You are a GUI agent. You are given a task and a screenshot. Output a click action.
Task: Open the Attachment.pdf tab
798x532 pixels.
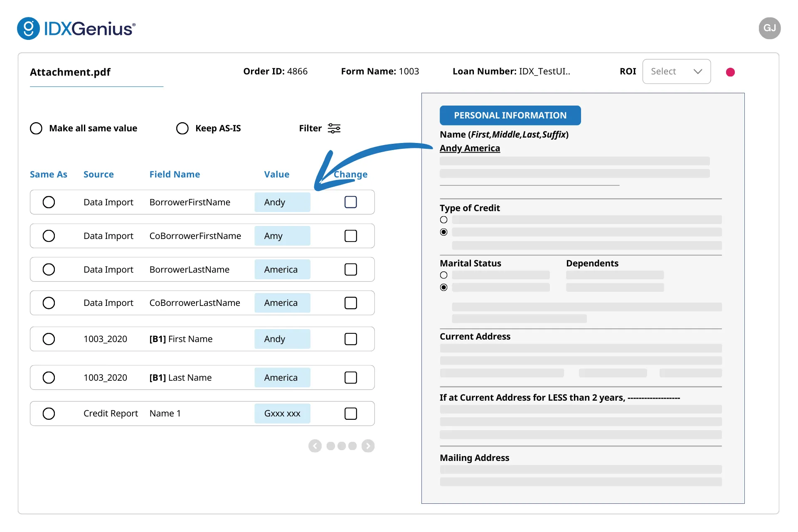coord(70,72)
